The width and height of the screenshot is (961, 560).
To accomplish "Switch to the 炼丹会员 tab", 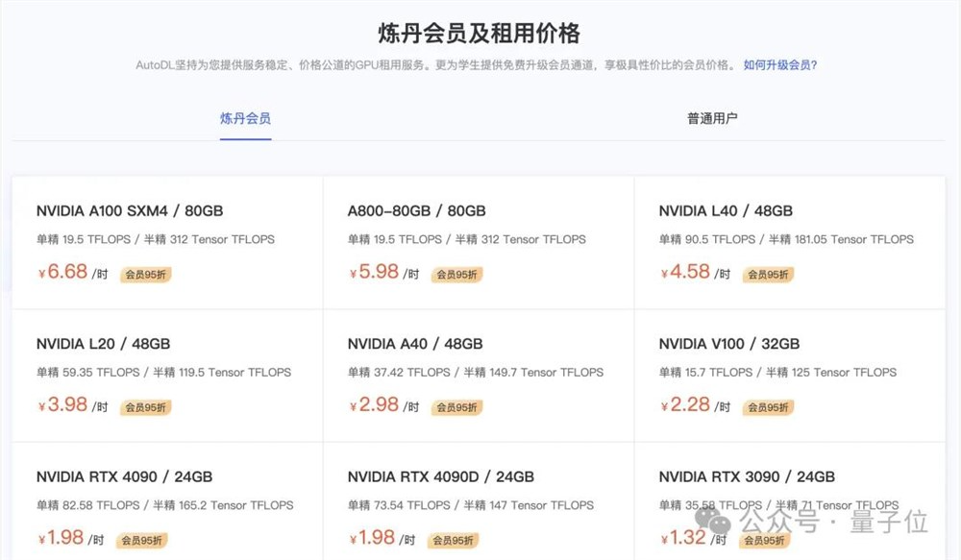I will pos(245,118).
